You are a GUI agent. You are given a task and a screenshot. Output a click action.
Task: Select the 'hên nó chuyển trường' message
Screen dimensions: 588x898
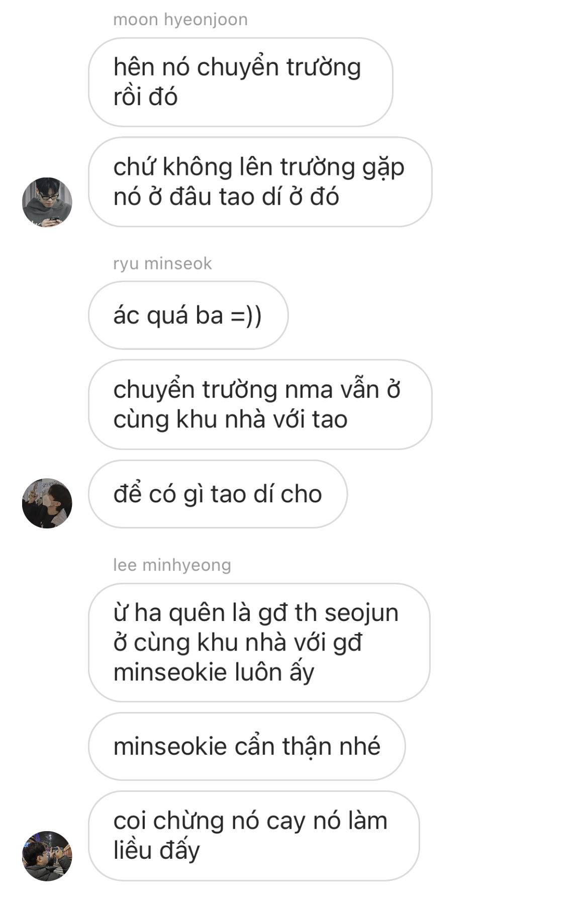(x=240, y=82)
